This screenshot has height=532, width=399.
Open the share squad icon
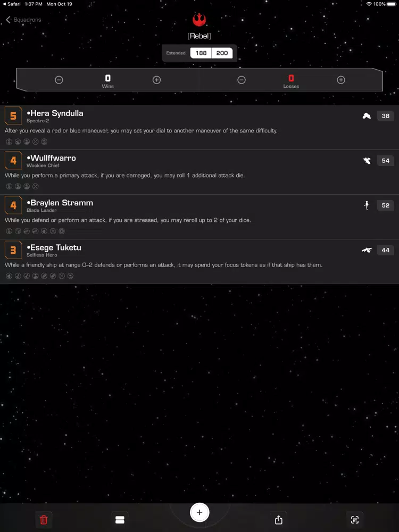coord(279,519)
